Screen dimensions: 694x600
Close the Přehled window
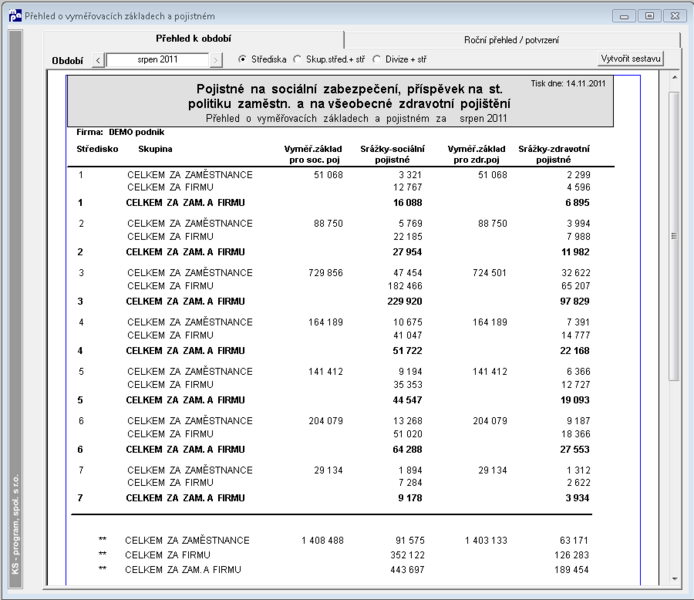[675, 16]
